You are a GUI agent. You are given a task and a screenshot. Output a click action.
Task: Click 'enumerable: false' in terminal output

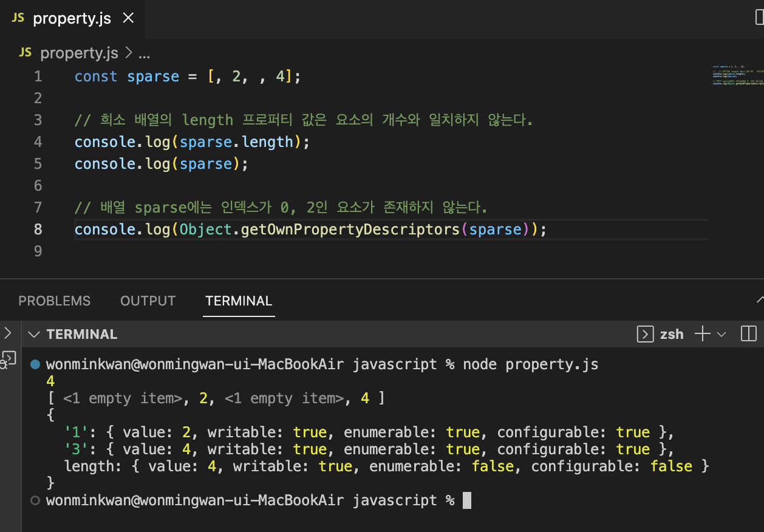(440, 466)
